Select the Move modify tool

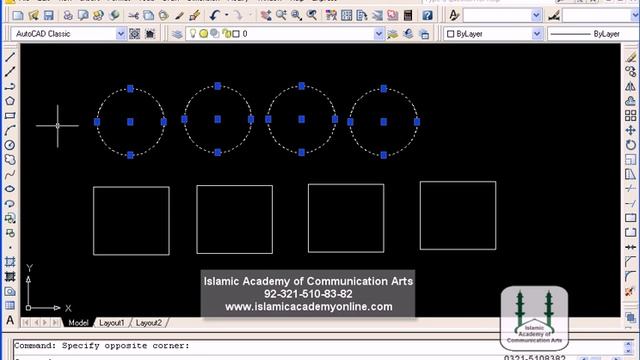[630, 130]
